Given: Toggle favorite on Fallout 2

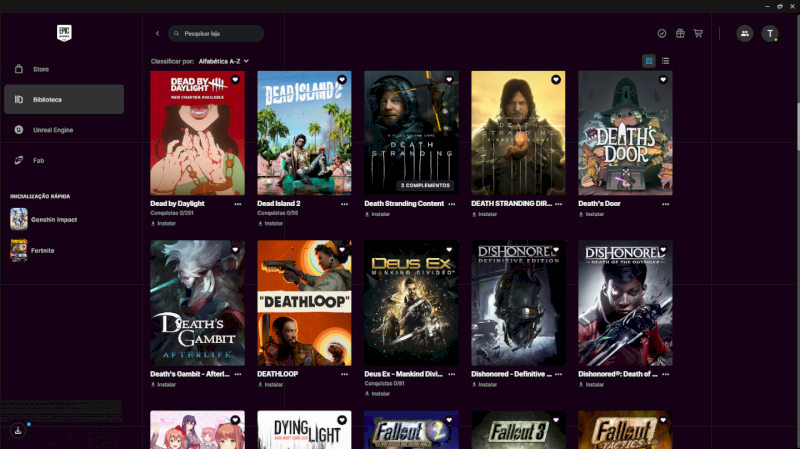Looking at the screenshot, I should [x=449, y=420].
